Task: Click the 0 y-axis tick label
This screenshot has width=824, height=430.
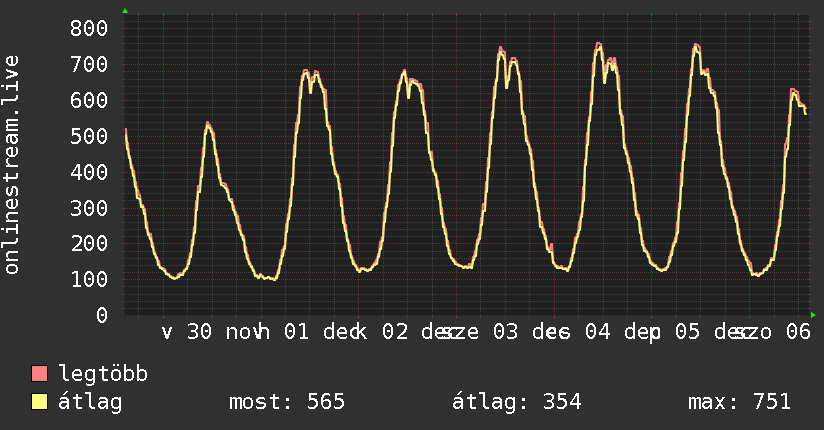Action: pos(100,315)
